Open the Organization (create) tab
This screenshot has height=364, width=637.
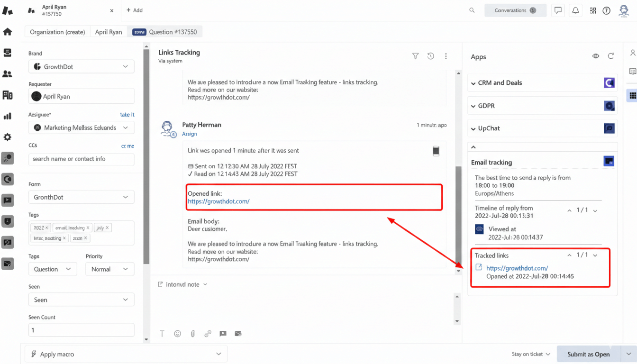tap(57, 32)
